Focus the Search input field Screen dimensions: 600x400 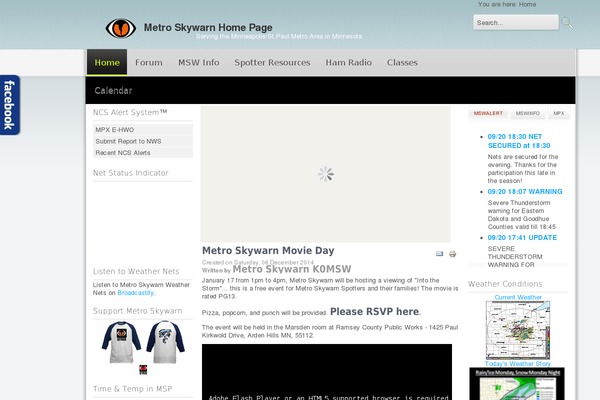(515, 23)
